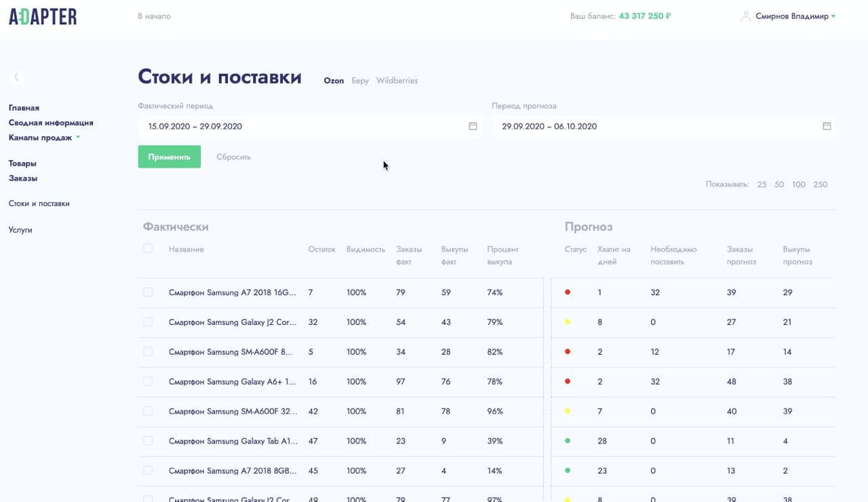This screenshot has width=868, height=502.
Task: Show 250 rows per page
Action: point(821,185)
